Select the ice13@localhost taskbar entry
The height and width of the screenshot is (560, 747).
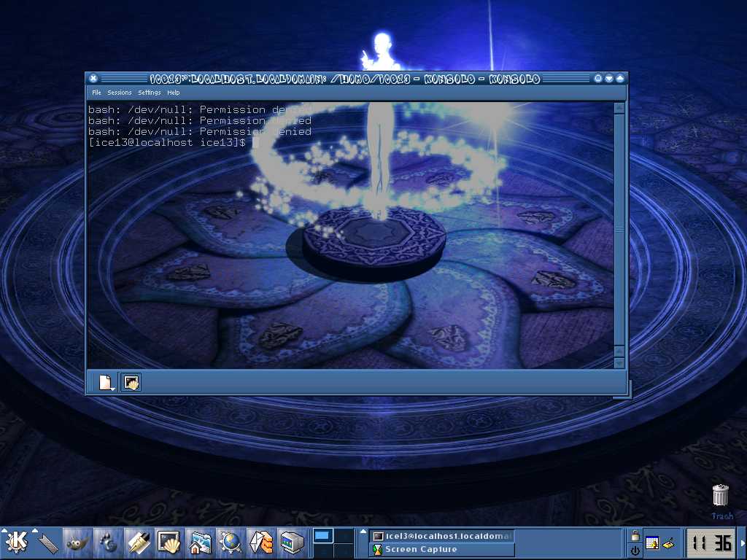pos(441,536)
